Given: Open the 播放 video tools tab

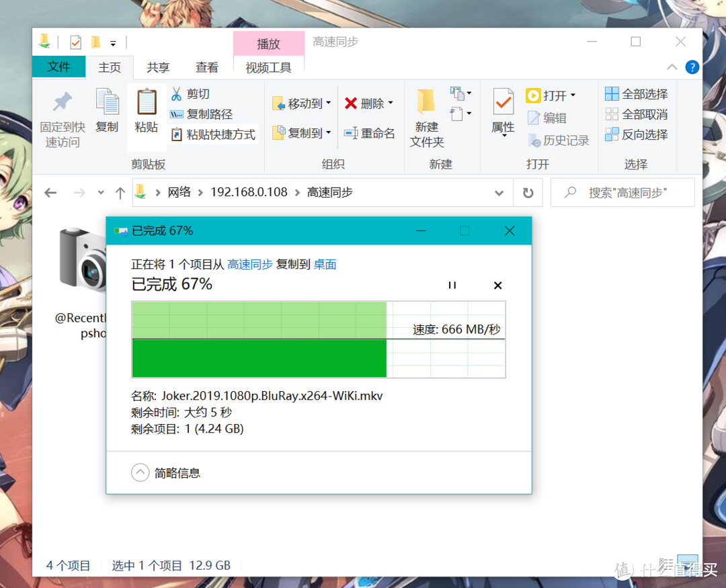Looking at the screenshot, I should [x=268, y=43].
